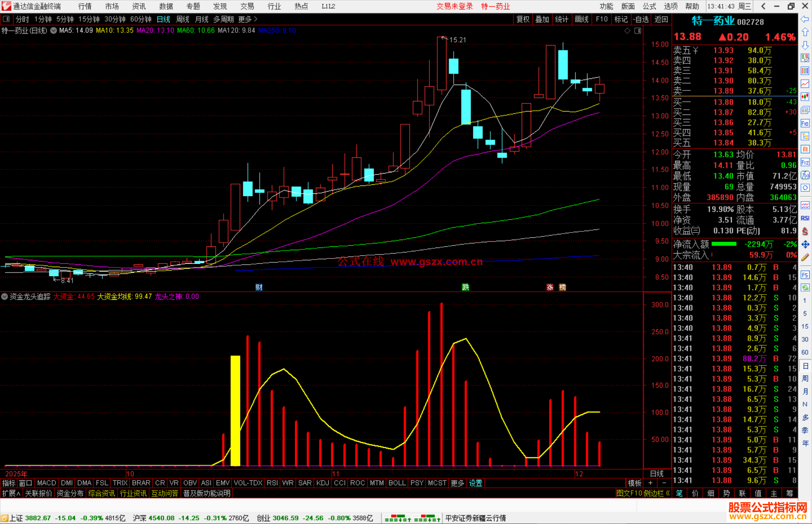Click the 财 marker below the chart
Image resolution: width=812 pixels, height=524 pixels.
point(259,287)
